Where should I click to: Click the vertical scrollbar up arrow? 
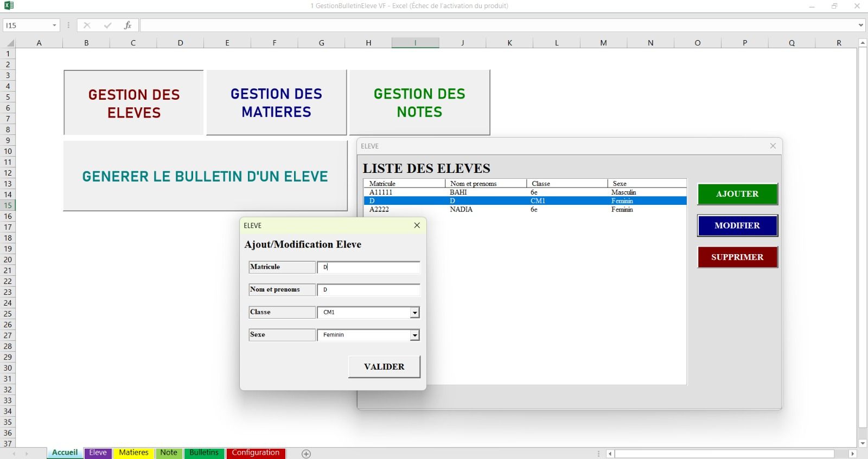(x=863, y=43)
